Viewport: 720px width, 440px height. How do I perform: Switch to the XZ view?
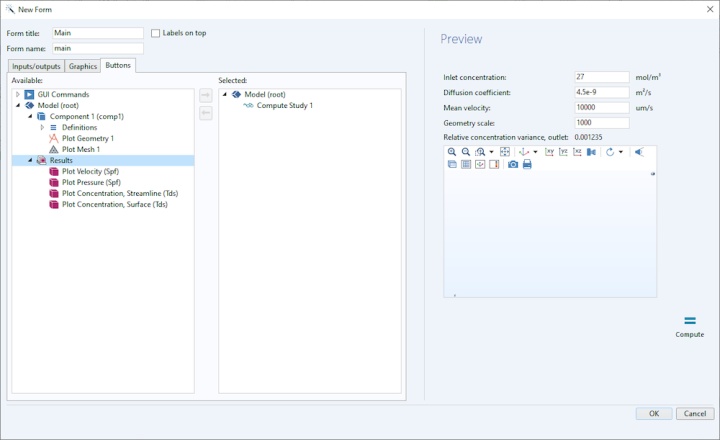(x=577, y=152)
